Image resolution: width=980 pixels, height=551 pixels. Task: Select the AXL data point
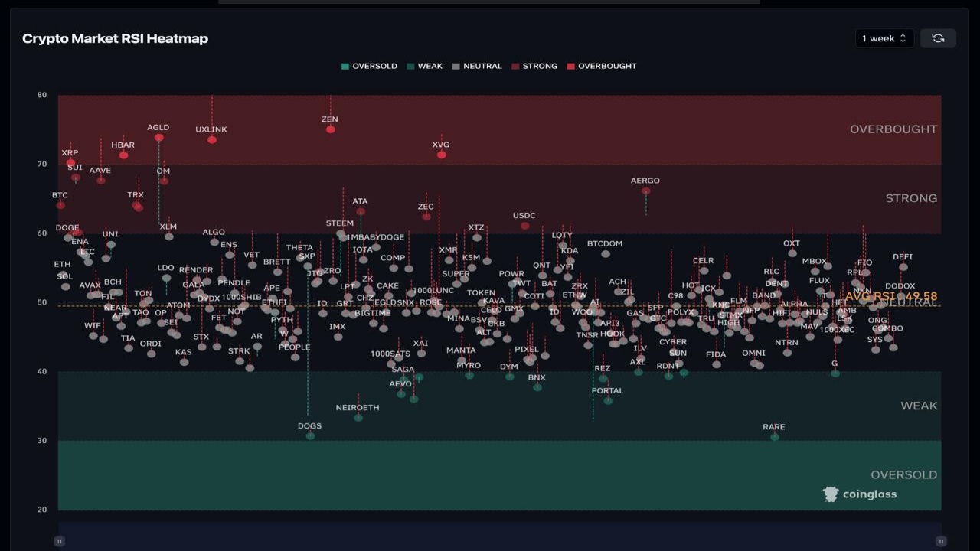(638, 372)
